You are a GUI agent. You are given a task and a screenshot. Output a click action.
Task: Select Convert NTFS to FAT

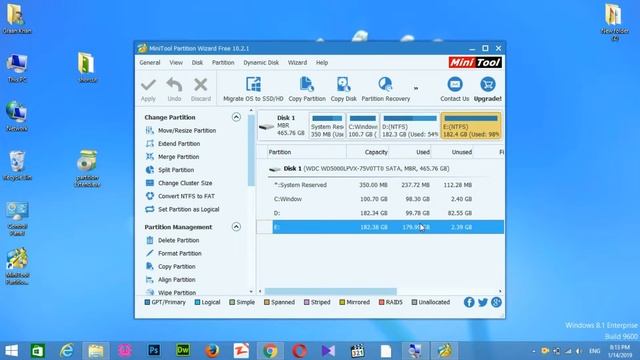click(x=180, y=196)
